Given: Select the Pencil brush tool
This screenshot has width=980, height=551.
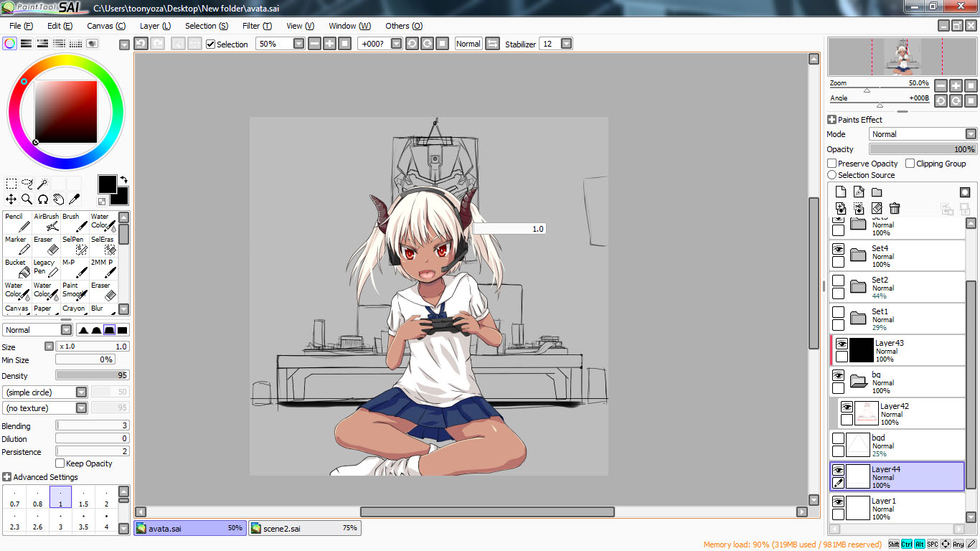Looking at the screenshot, I should (17, 222).
